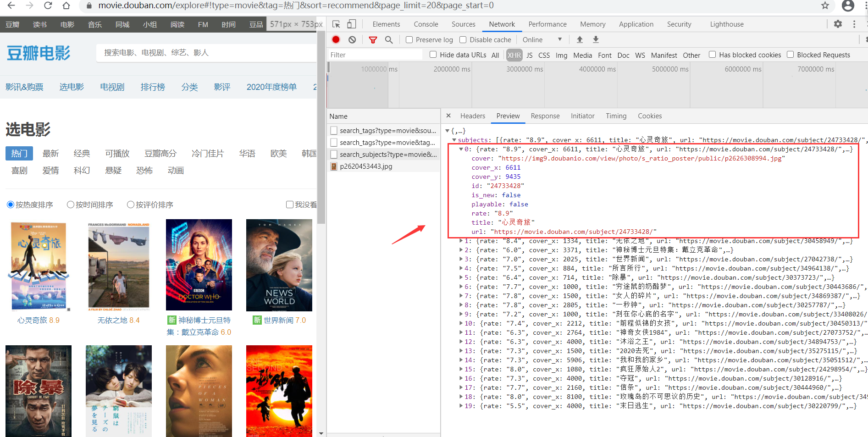Click the browser back arrow
This screenshot has width=868, height=437.
(x=11, y=6)
